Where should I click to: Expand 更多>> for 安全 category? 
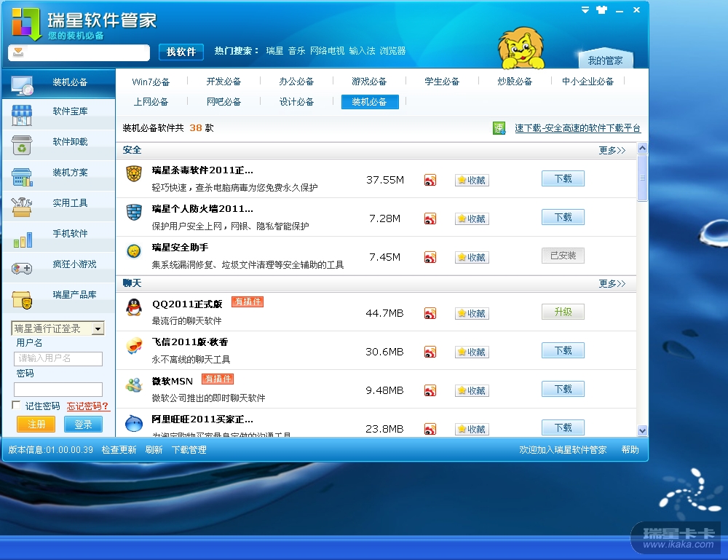pyautogui.click(x=612, y=151)
